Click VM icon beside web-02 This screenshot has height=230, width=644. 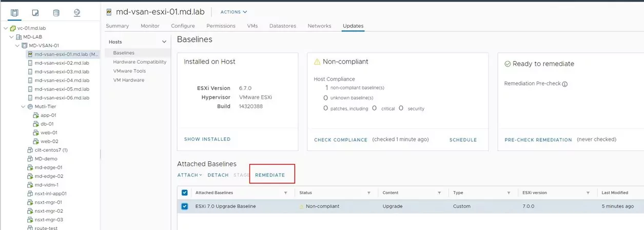pyautogui.click(x=36, y=141)
